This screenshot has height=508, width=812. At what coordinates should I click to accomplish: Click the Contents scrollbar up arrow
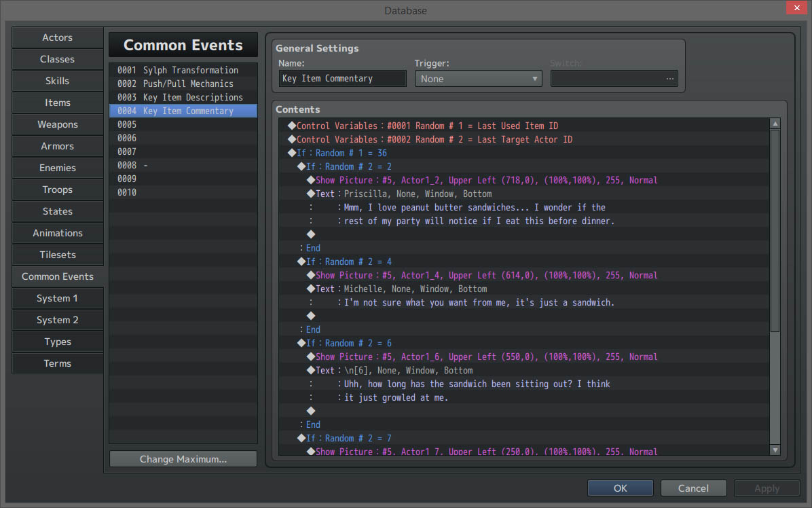(x=775, y=123)
